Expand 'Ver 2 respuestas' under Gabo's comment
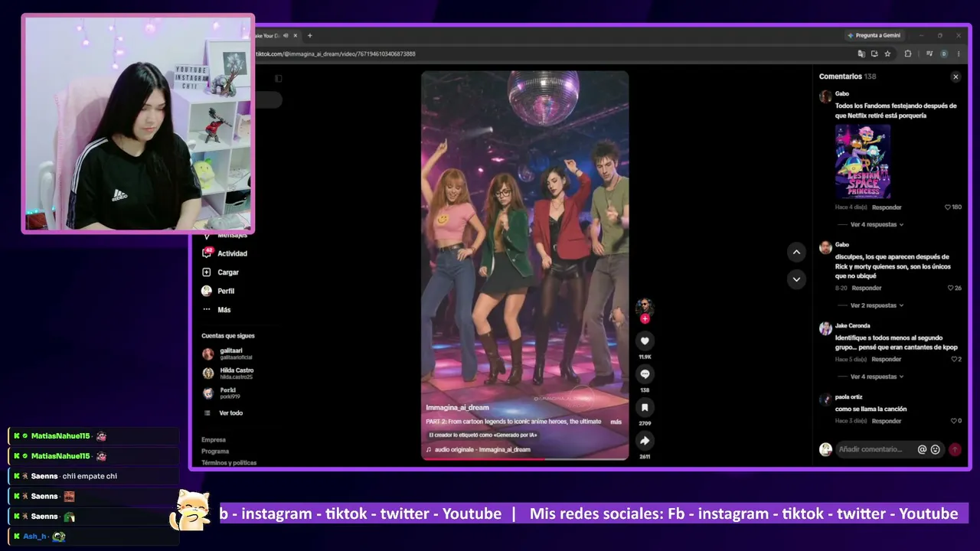Viewport: 980px width, 551px height. coord(877,305)
